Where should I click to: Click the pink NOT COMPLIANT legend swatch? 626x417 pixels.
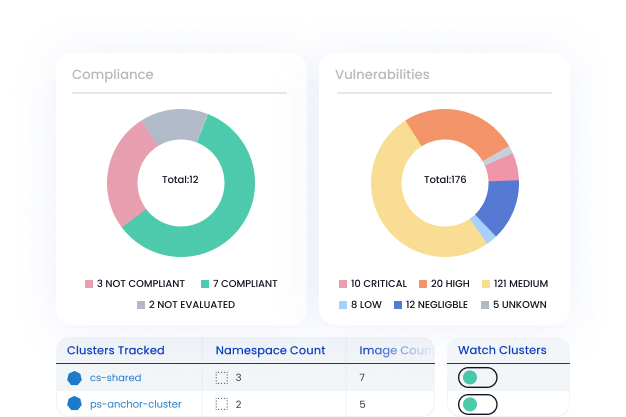[89, 284]
